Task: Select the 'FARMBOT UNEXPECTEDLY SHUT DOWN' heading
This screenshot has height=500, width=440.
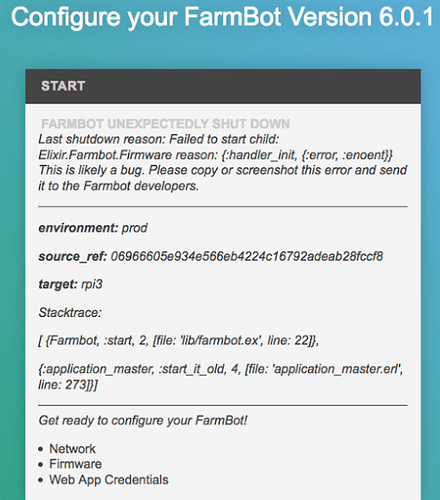Action: coord(165,124)
